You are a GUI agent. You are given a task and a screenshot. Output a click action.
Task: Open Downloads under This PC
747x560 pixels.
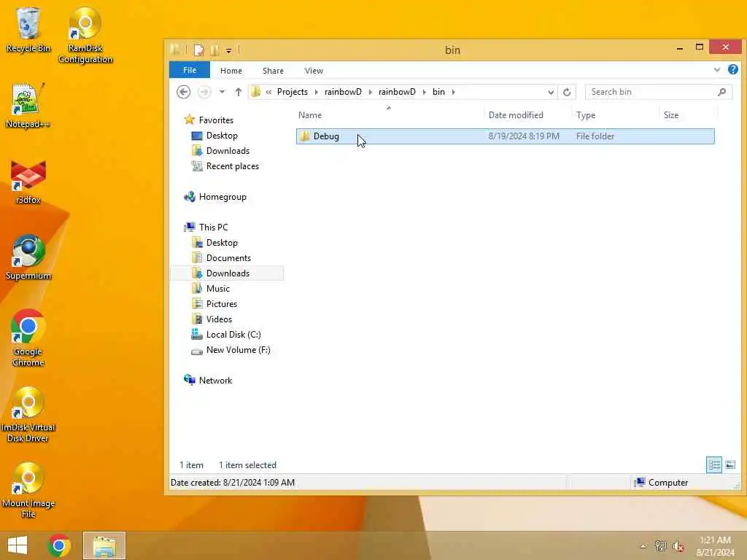(x=228, y=273)
